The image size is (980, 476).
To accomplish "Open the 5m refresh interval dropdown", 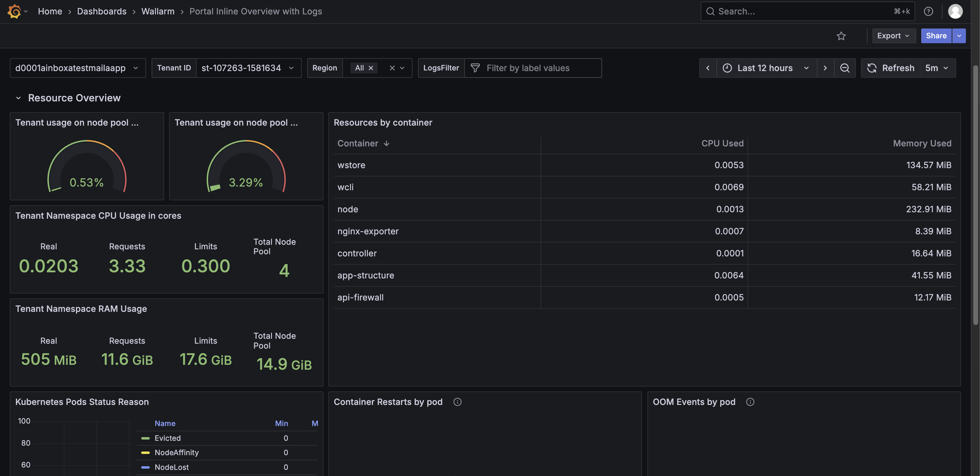I will (937, 68).
